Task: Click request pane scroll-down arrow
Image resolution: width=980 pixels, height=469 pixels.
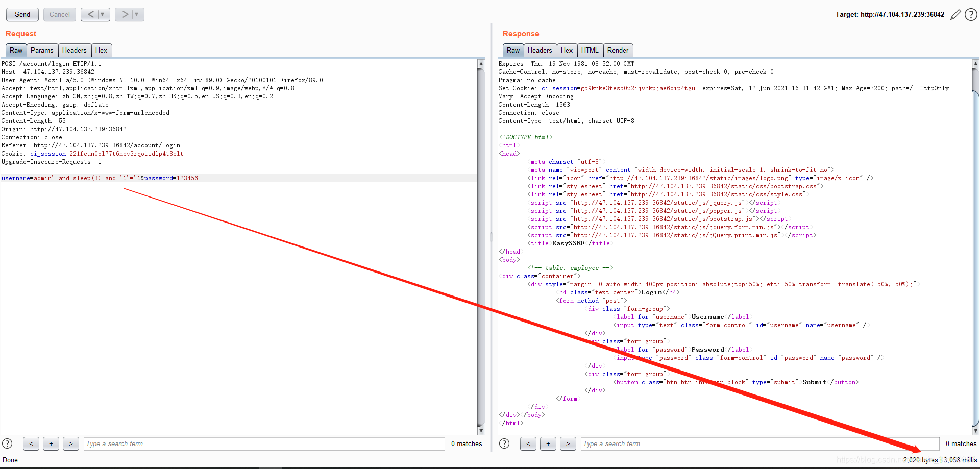Action: 481,431
